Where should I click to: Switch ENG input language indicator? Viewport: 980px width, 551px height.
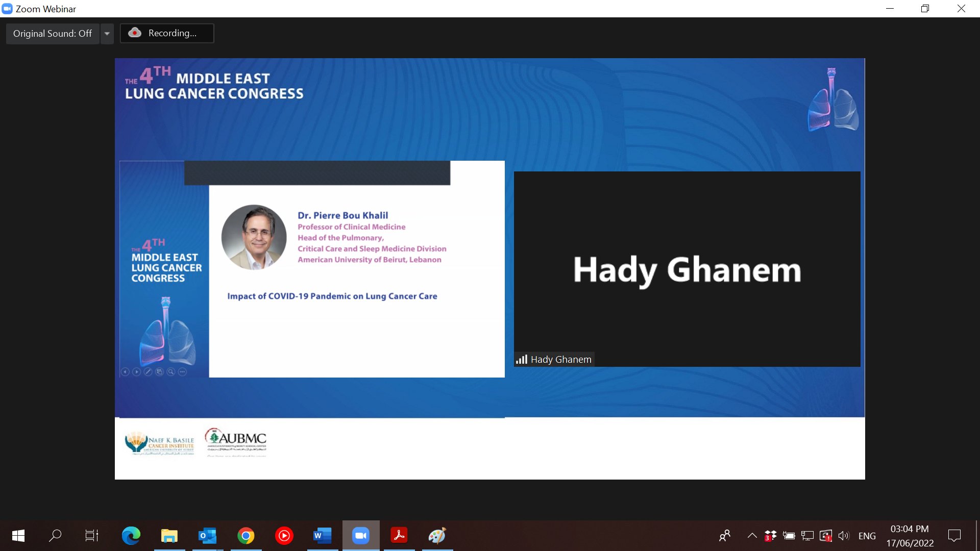[867, 536]
